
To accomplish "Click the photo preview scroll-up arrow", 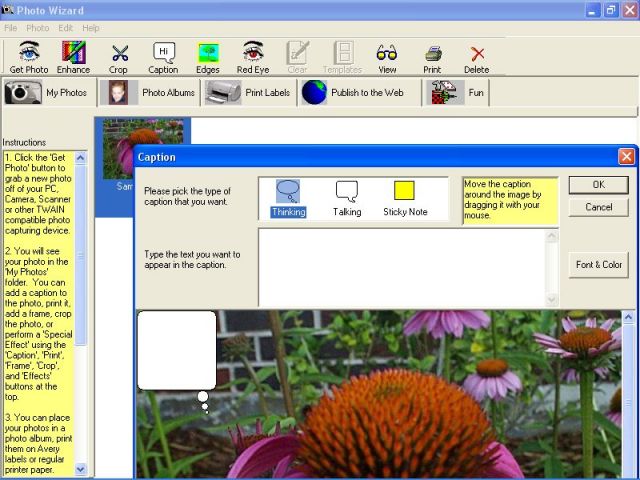I will (628, 317).
